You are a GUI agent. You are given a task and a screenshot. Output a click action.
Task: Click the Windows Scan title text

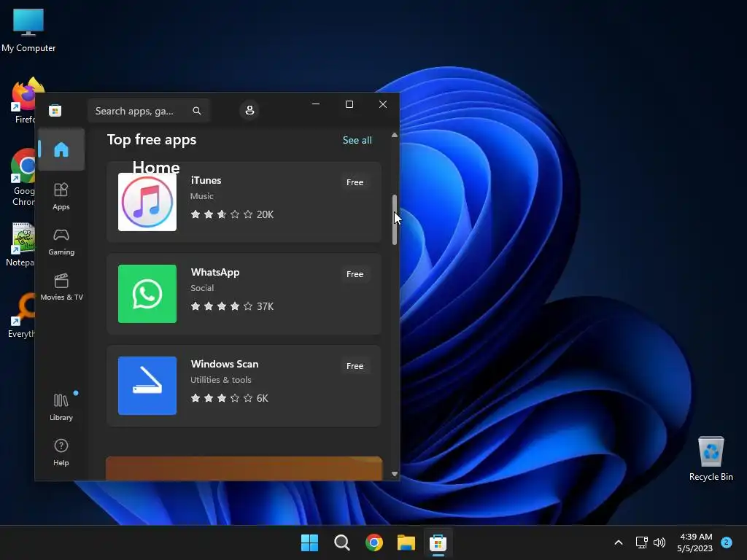click(x=225, y=364)
